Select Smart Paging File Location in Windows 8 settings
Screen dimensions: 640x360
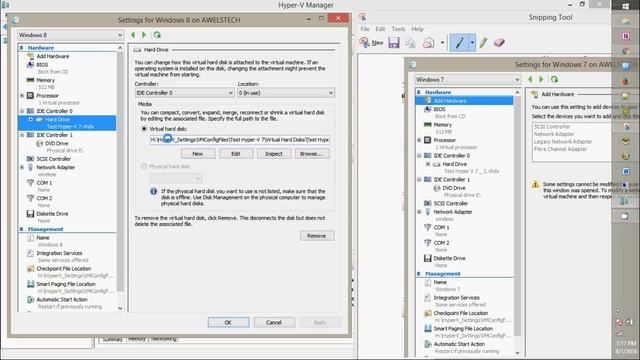[x=66, y=284]
